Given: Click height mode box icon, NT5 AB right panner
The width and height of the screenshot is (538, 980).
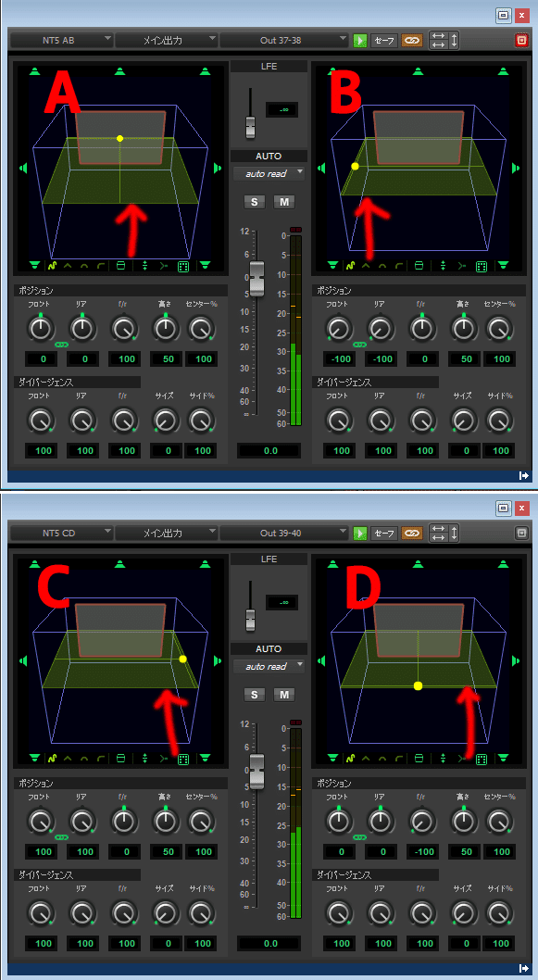Looking at the screenshot, I should [x=419, y=266].
